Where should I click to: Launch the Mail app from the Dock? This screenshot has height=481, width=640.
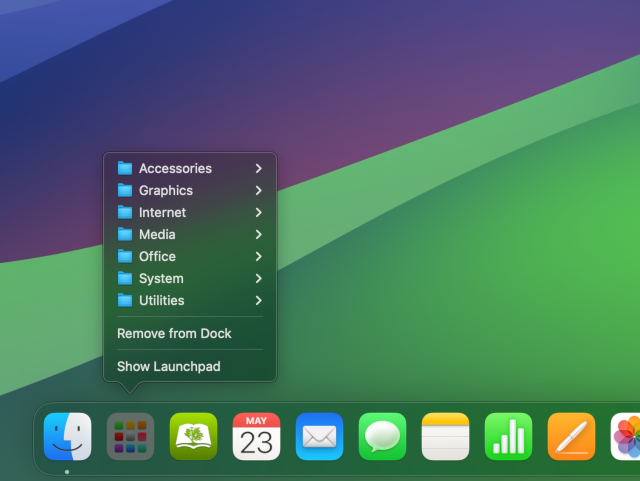click(x=319, y=436)
